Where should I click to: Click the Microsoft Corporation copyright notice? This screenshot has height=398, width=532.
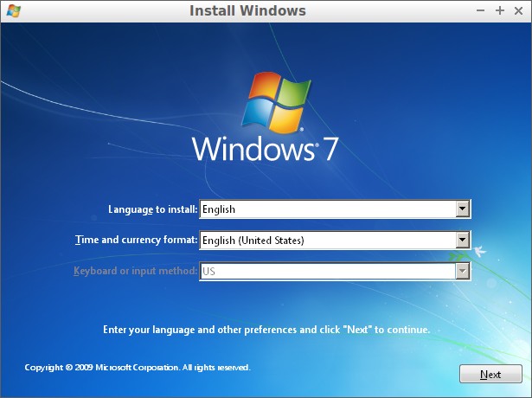138,368
